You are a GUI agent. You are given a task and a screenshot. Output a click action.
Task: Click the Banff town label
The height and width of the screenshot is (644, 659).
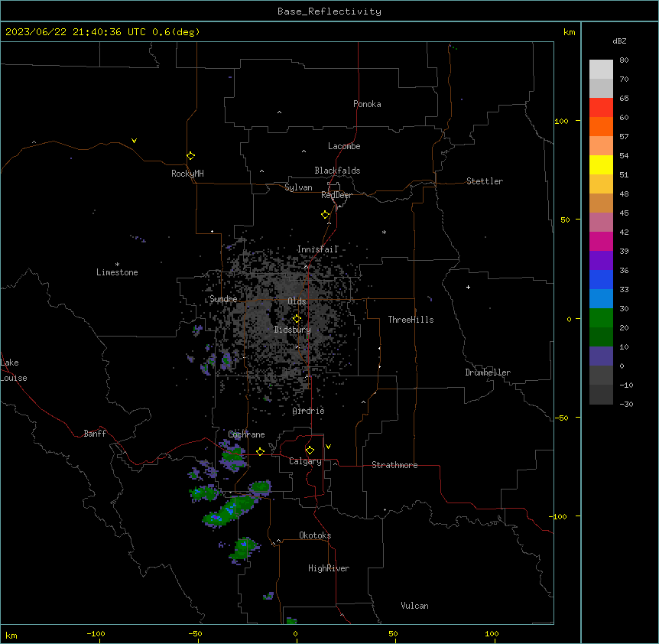pyautogui.click(x=95, y=434)
